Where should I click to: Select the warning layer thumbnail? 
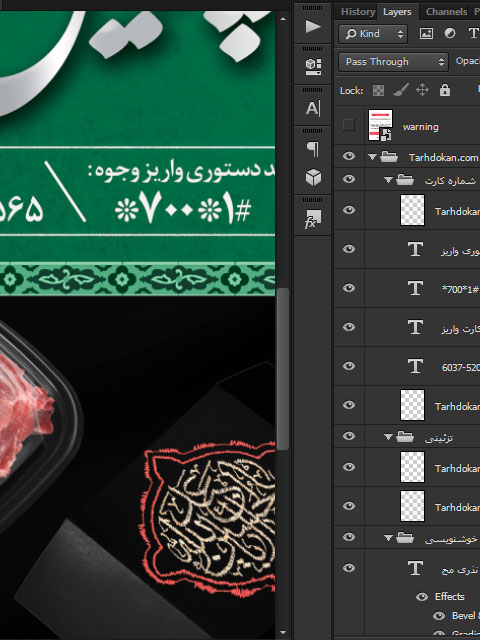tap(380, 125)
